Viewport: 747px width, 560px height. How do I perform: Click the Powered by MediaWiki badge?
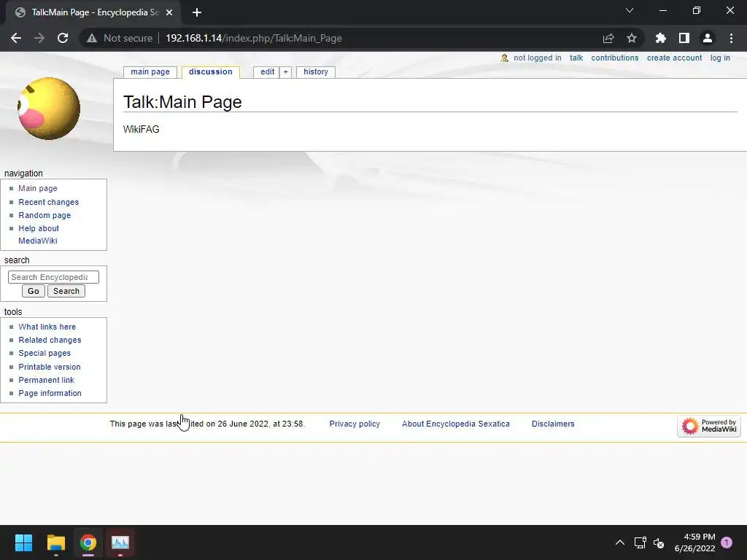pyautogui.click(x=708, y=426)
